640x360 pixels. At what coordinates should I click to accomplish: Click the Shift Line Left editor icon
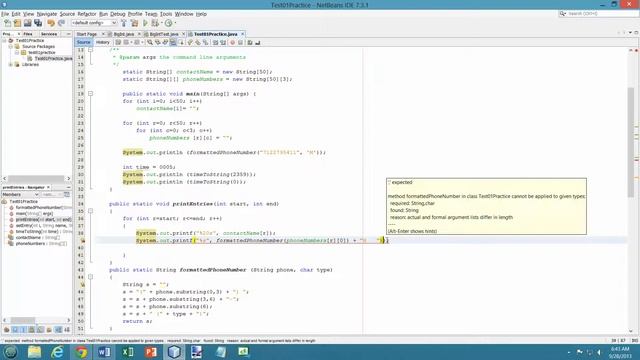pyautogui.click(x=215, y=42)
